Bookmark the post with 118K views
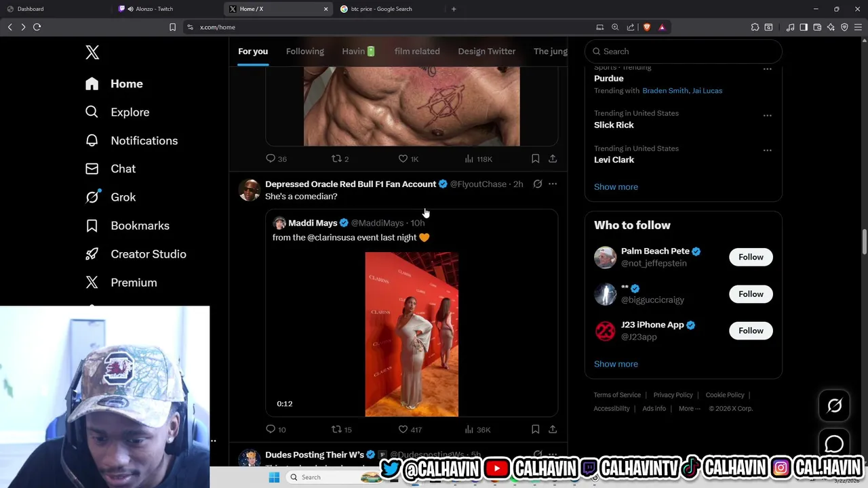This screenshot has width=868, height=488. (535, 159)
